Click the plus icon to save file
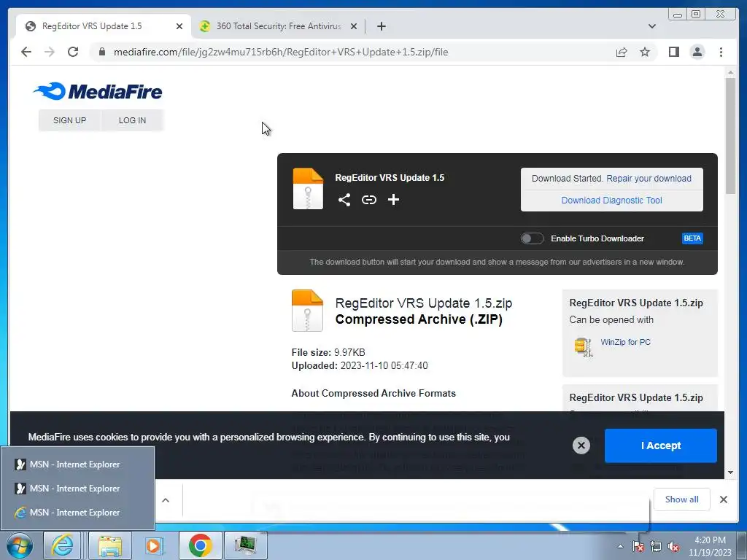 coord(393,200)
